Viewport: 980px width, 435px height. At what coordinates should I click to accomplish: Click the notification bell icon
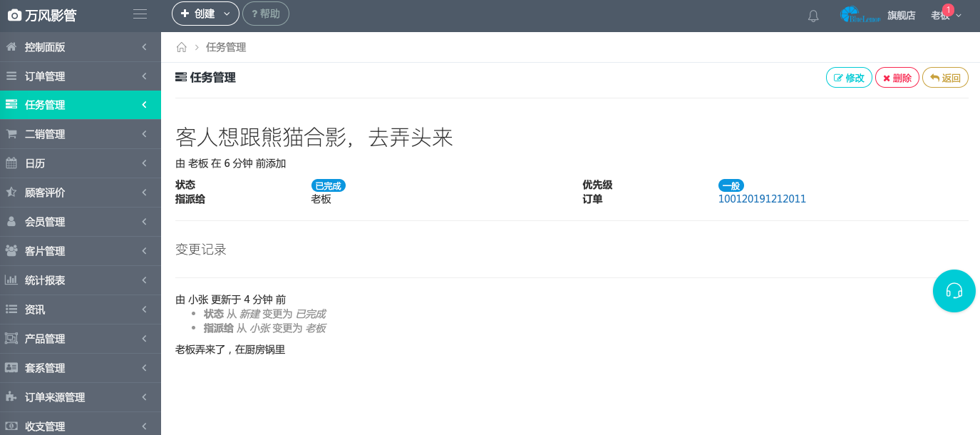(x=813, y=14)
